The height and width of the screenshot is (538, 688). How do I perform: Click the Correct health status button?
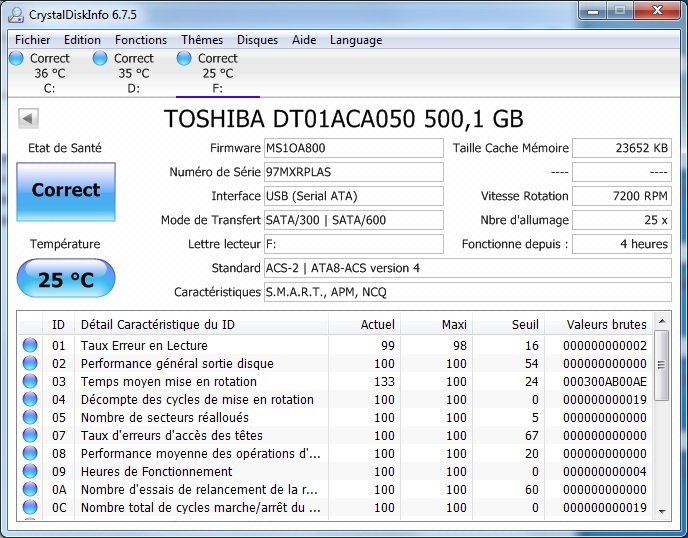click(x=66, y=192)
